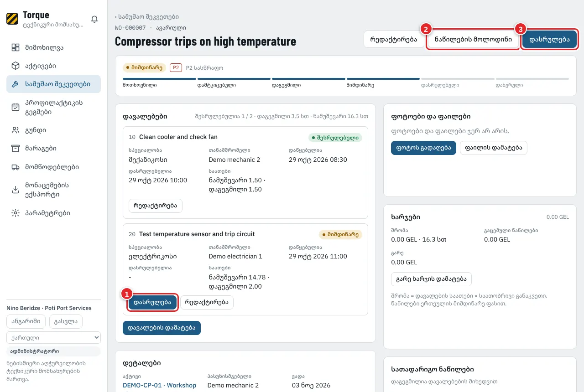
Task: Click the download icon for მონაცემების ექსპორტი
Action: click(16, 190)
